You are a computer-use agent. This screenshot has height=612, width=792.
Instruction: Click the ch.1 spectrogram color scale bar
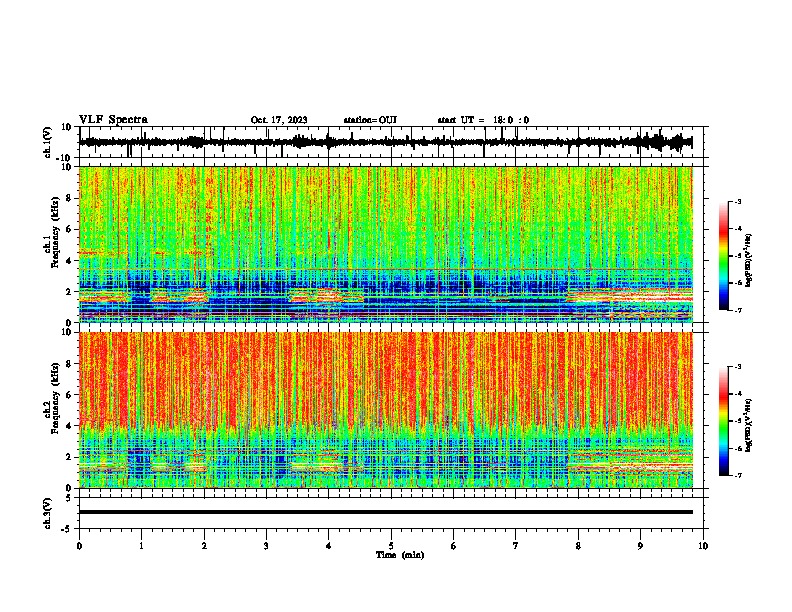[x=723, y=256]
